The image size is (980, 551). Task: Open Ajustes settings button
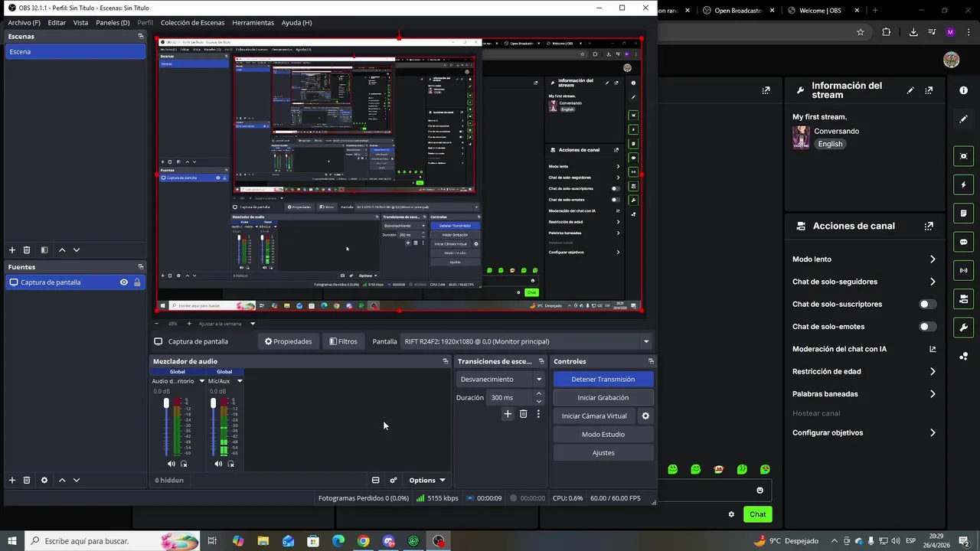click(603, 453)
